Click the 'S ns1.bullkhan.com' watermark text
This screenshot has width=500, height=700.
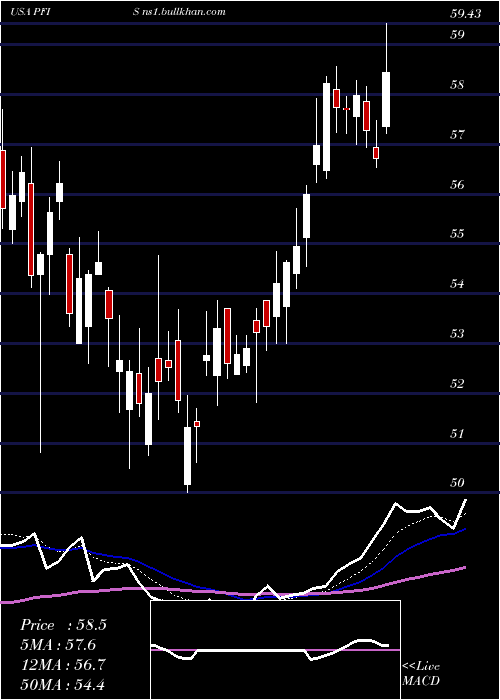point(179,12)
